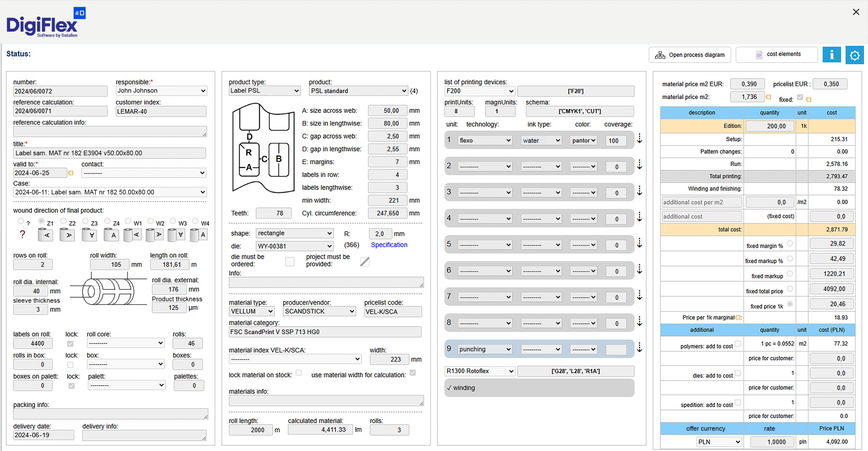
Task: Select the fixed total price radio button
Action: [790, 289]
